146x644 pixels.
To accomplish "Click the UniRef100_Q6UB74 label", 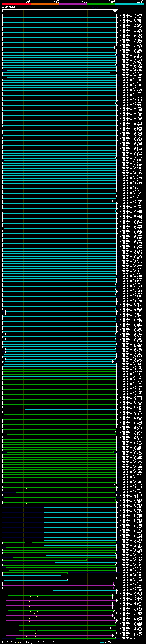I will 131,593.
